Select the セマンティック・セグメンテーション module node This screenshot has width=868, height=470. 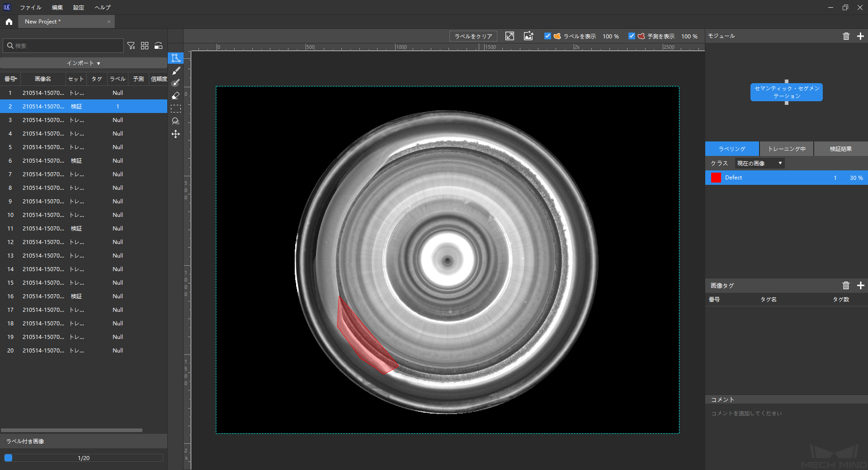pos(787,92)
